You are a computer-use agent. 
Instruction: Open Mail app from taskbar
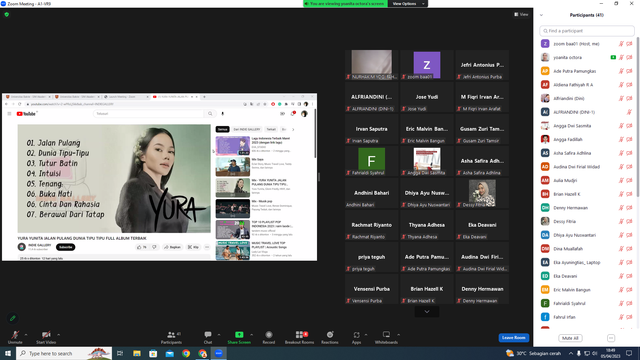point(170,353)
